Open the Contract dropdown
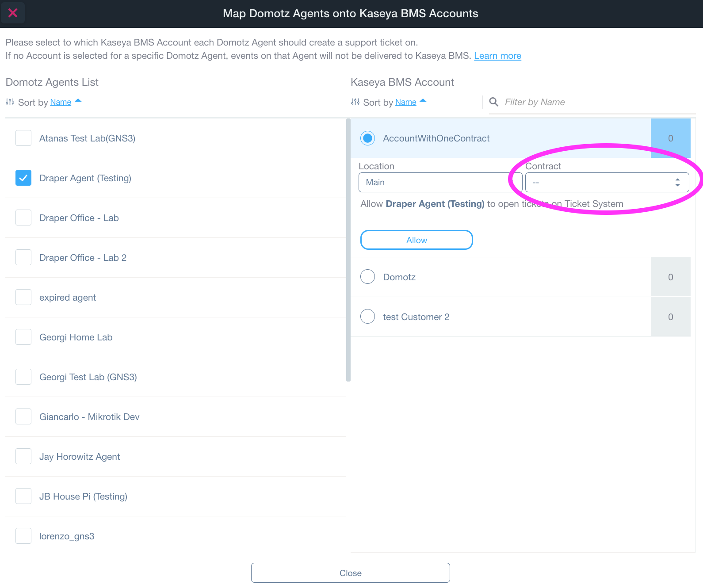This screenshot has height=588, width=703. pos(607,183)
